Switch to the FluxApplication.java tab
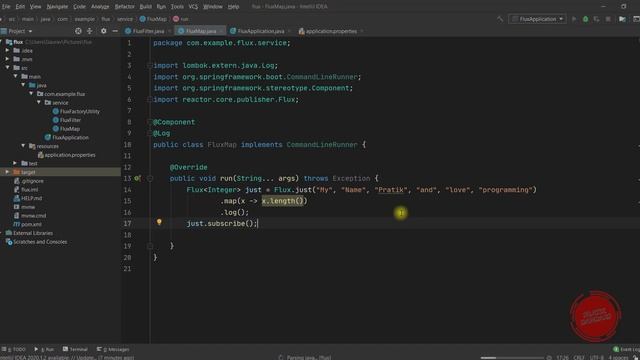 260,31
